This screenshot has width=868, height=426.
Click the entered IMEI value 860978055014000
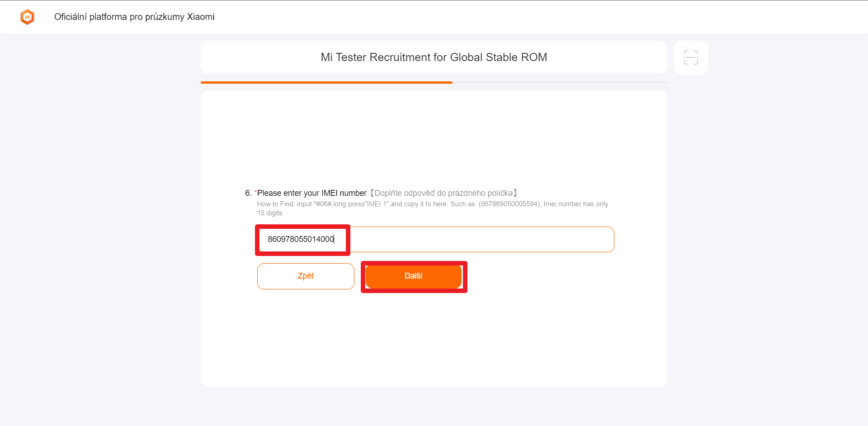(301, 239)
